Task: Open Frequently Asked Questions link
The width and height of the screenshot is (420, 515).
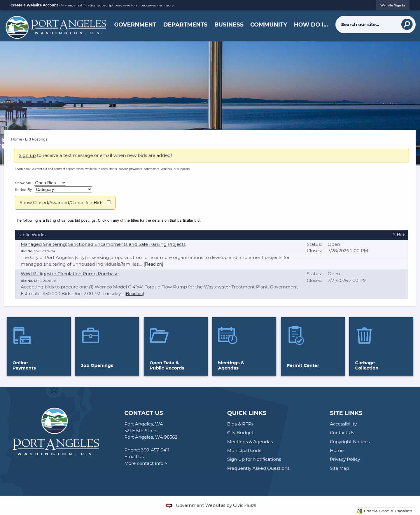Action: [x=258, y=468]
